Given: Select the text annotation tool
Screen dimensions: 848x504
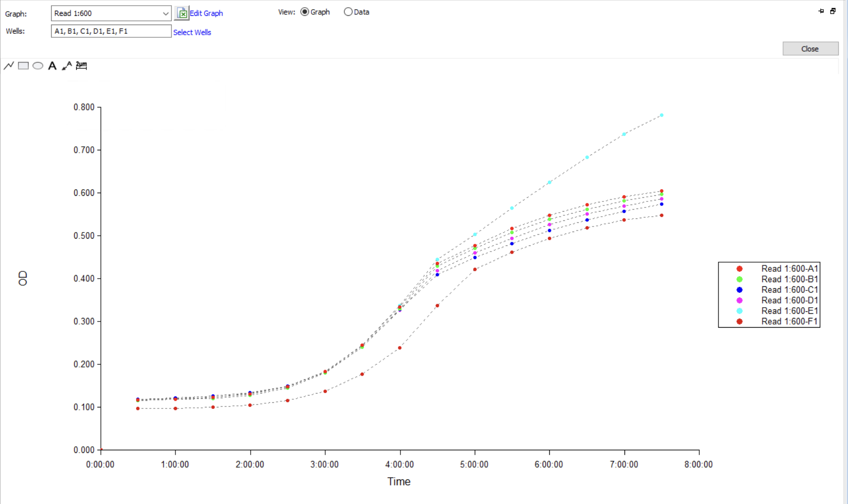Looking at the screenshot, I should (x=52, y=65).
